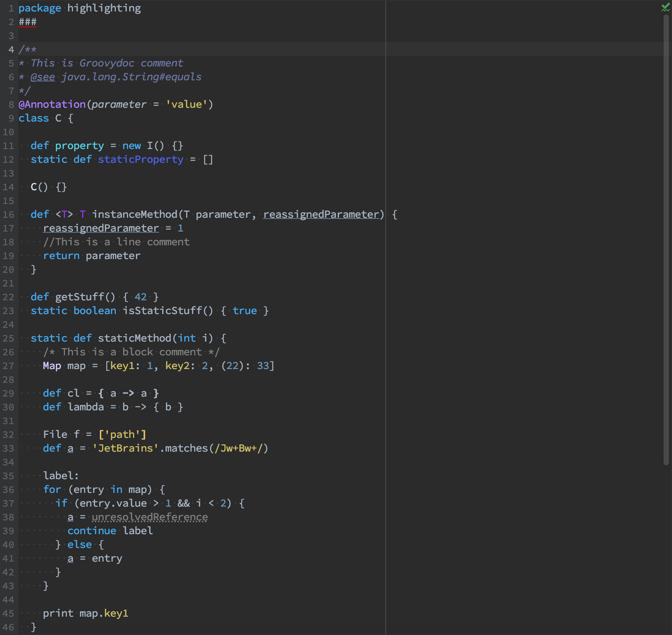The width and height of the screenshot is (672, 635).
Task: Click 'entry.value' on line 37
Action: [x=113, y=503]
